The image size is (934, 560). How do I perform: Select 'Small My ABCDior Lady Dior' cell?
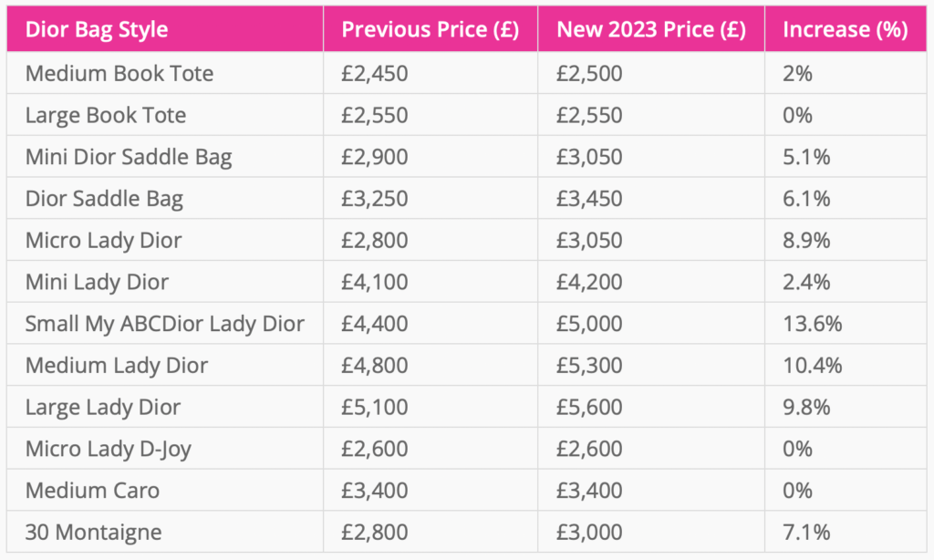[x=165, y=324]
